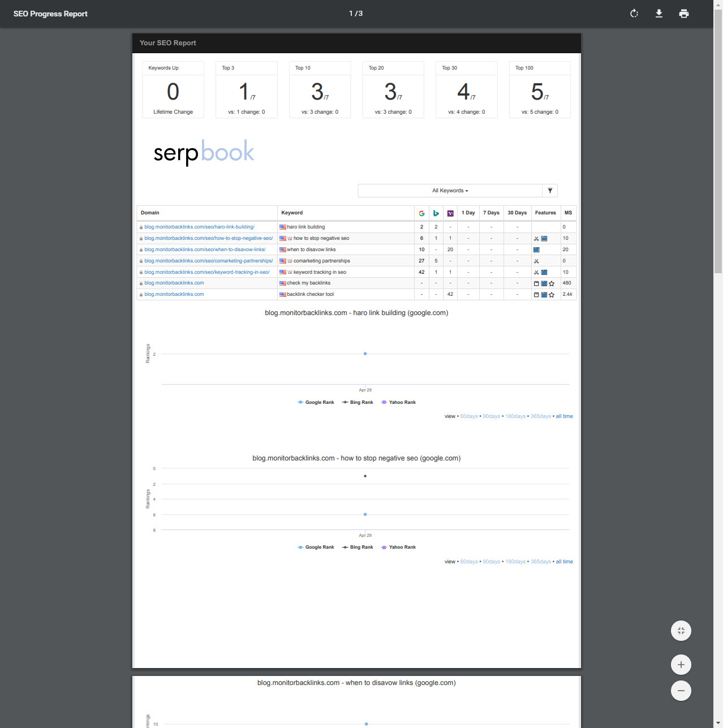The height and width of the screenshot is (728, 723).
Task: Click the Google column header icon
Action: pyautogui.click(x=421, y=213)
